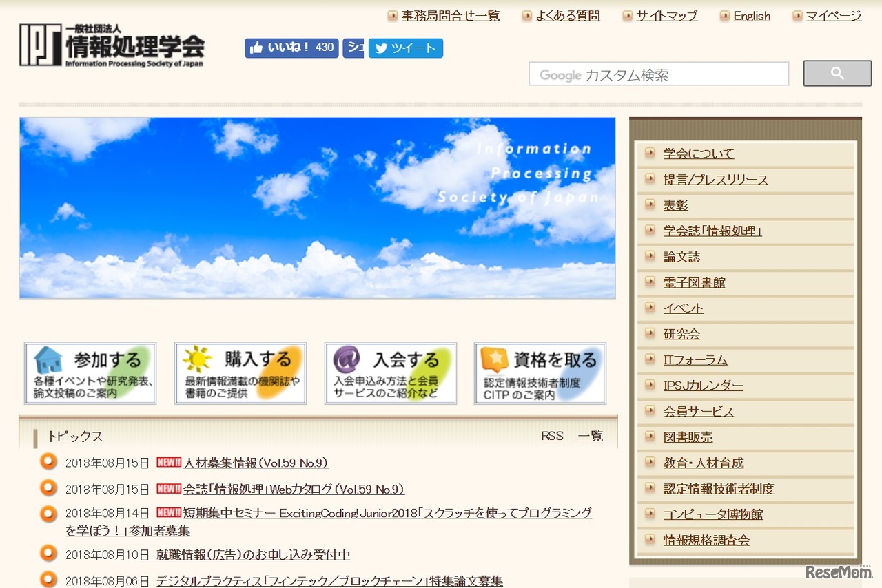Open 入会する via the @ symbol icon
The width and height of the screenshot is (882, 588).
348,359
